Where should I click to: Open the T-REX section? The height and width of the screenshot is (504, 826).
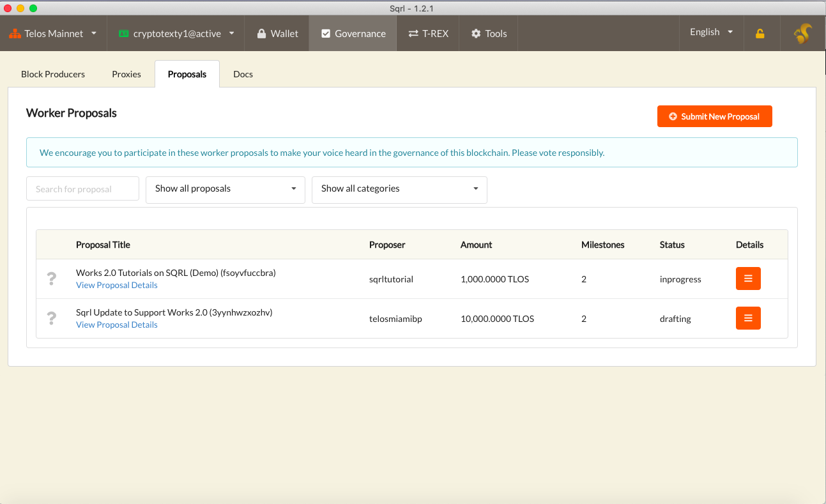coord(428,33)
